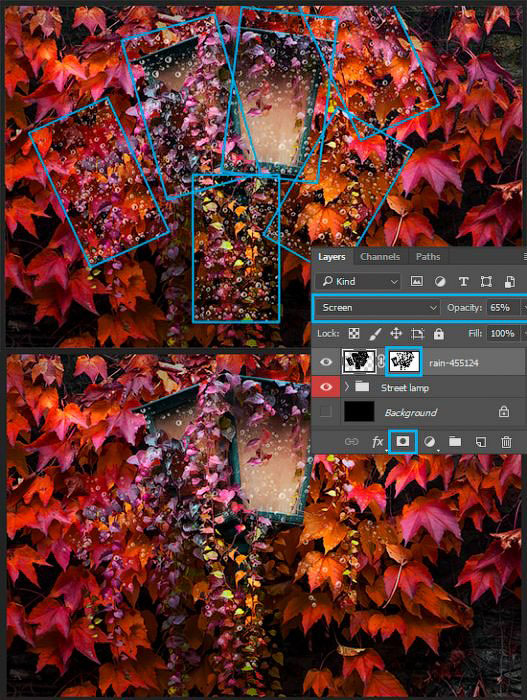Switch to the Channels tab

point(380,257)
